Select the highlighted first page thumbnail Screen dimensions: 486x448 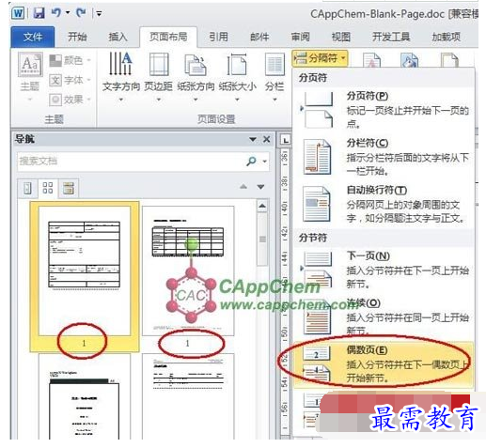(x=85, y=276)
